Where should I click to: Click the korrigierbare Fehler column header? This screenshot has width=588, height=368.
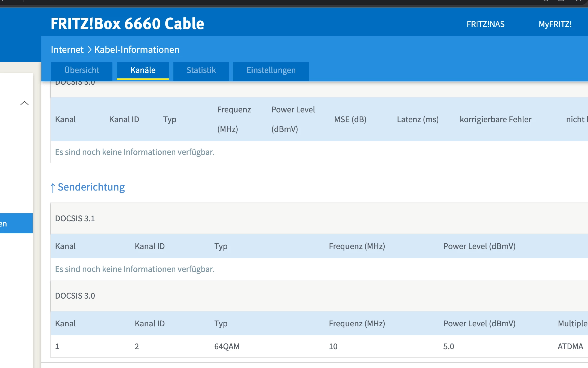click(495, 119)
